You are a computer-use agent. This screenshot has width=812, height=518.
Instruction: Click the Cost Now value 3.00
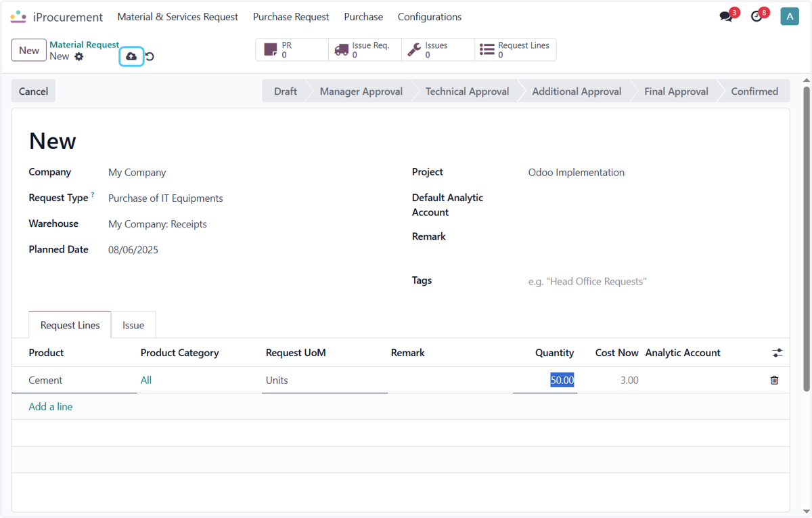coord(629,380)
